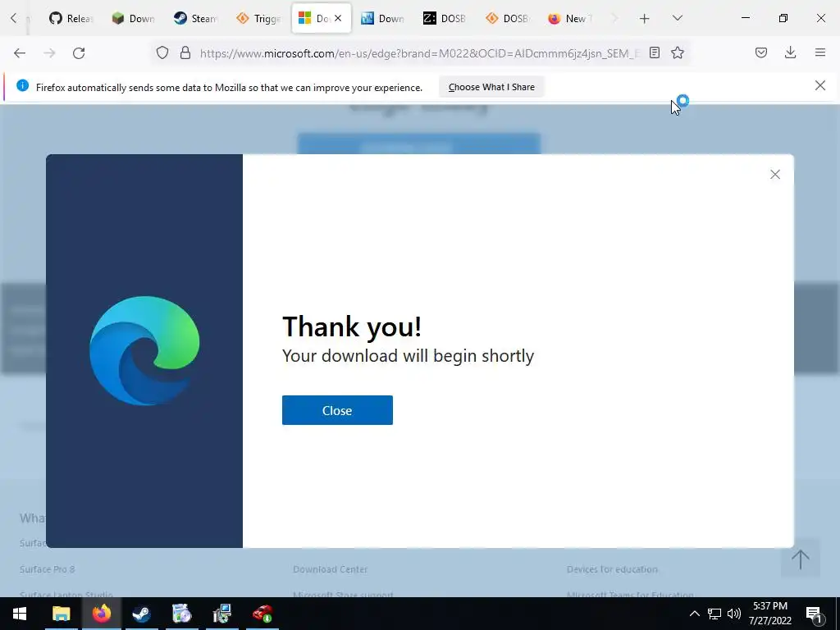Switch to Download tab right of active tab

(383, 18)
